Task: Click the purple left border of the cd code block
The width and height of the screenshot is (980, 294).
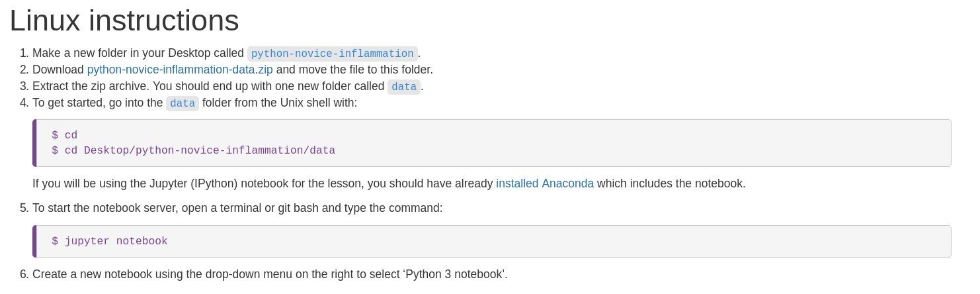Action: 34,143
